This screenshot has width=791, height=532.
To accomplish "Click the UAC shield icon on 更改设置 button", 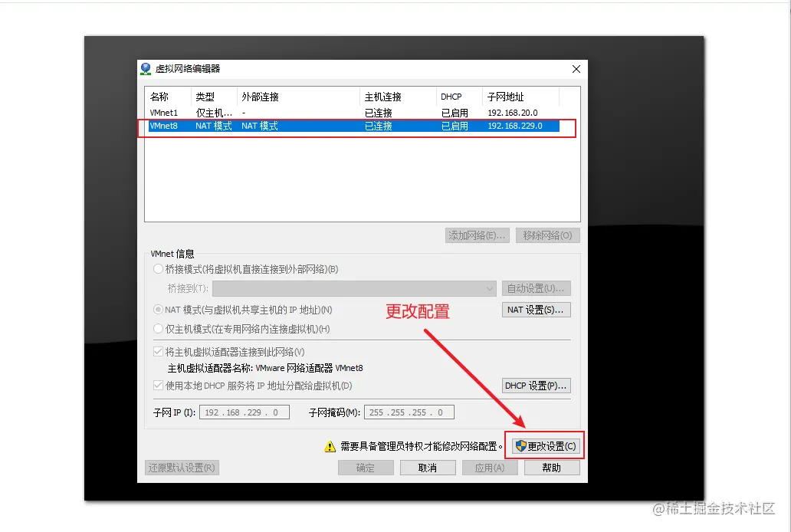I will (520, 445).
